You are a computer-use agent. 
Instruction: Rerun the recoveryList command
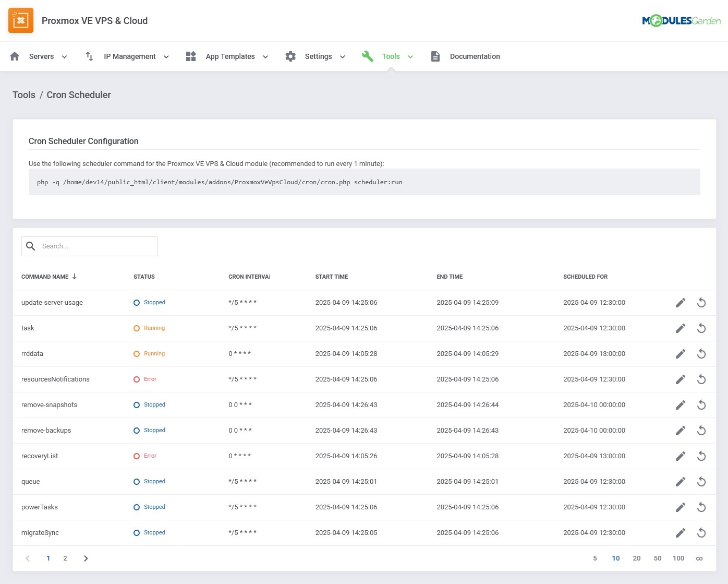click(701, 456)
